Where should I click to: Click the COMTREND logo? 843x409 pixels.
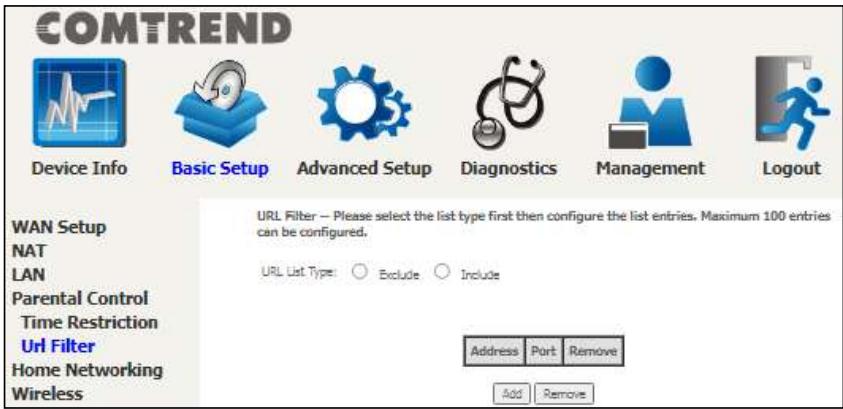[x=163, y=29]
